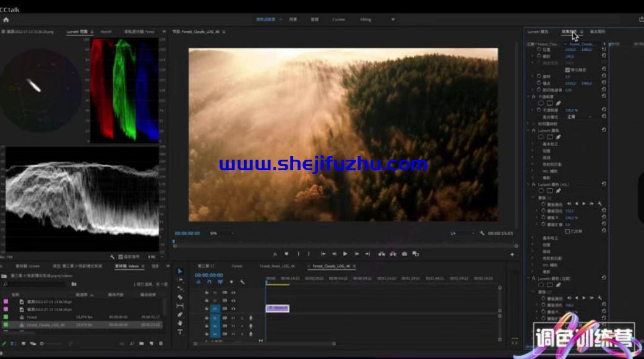Image resolution: width=644 pixels, height=359 pixels.
Task: Select the Lumetri Scopes panel tab
Action: (x=77, y=32)
